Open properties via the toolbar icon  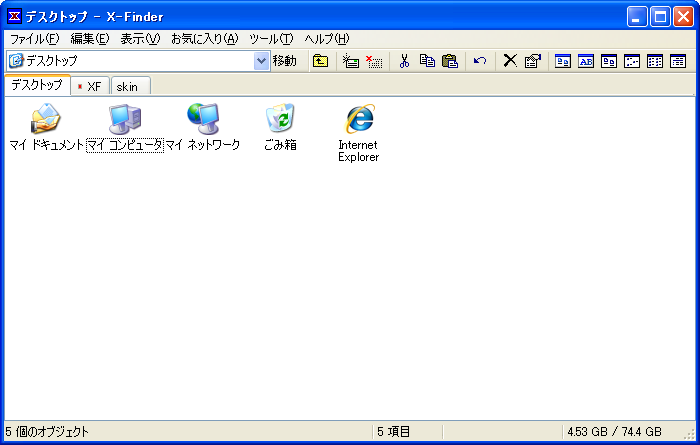532,61
